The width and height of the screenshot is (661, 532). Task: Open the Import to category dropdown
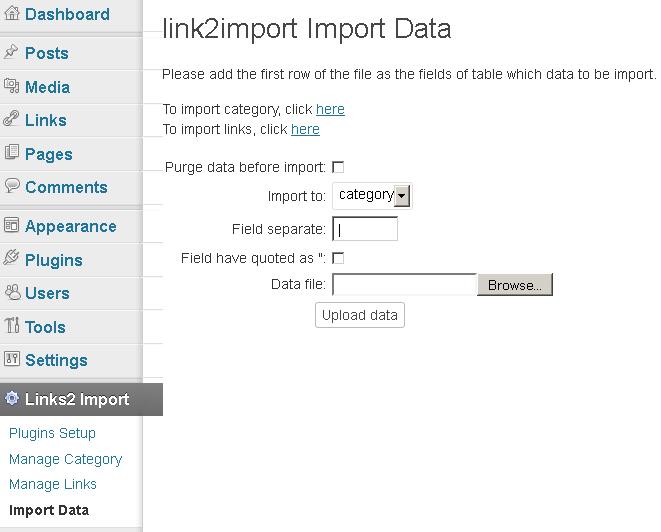point(372,196)
